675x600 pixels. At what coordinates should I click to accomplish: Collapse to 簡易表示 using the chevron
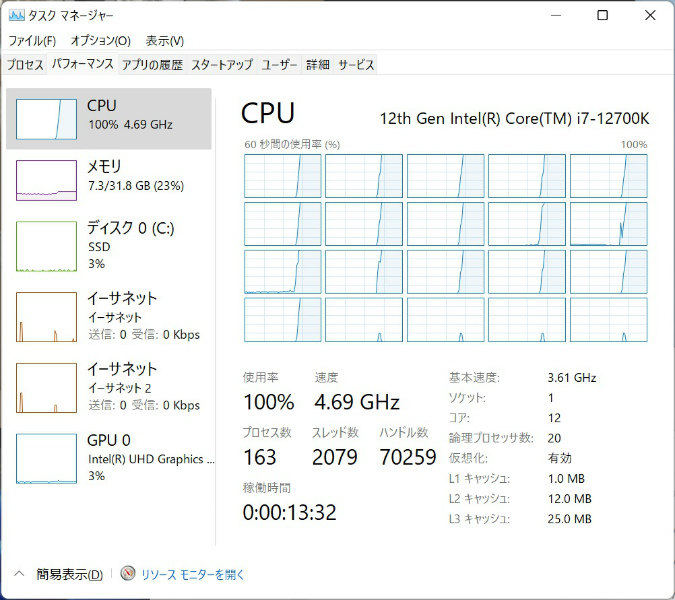pos(19,574)
